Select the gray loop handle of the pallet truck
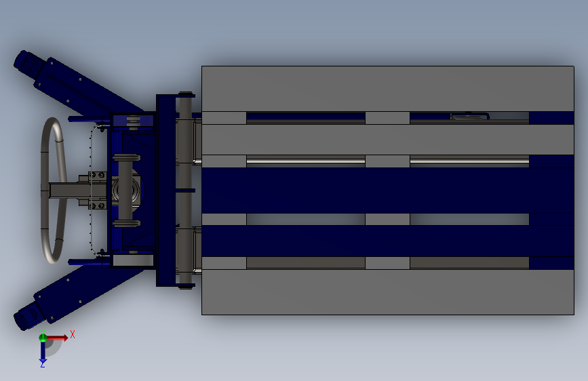This screenshot has width=588, height=381. coord(53,190)
